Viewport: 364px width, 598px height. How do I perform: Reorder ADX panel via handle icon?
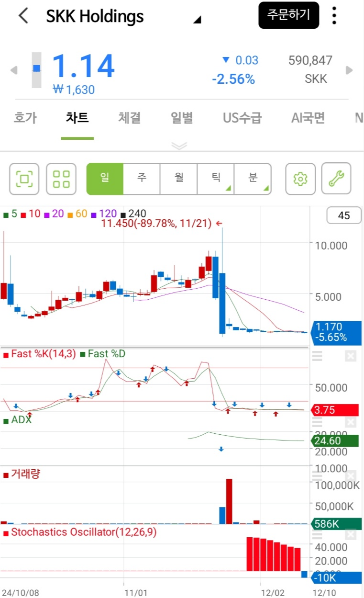tap(317, 422)
